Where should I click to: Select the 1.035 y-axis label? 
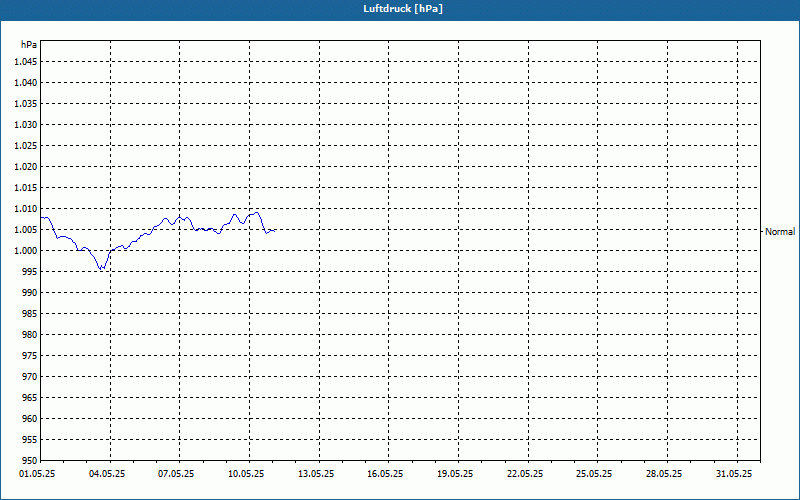pos(26,104)
